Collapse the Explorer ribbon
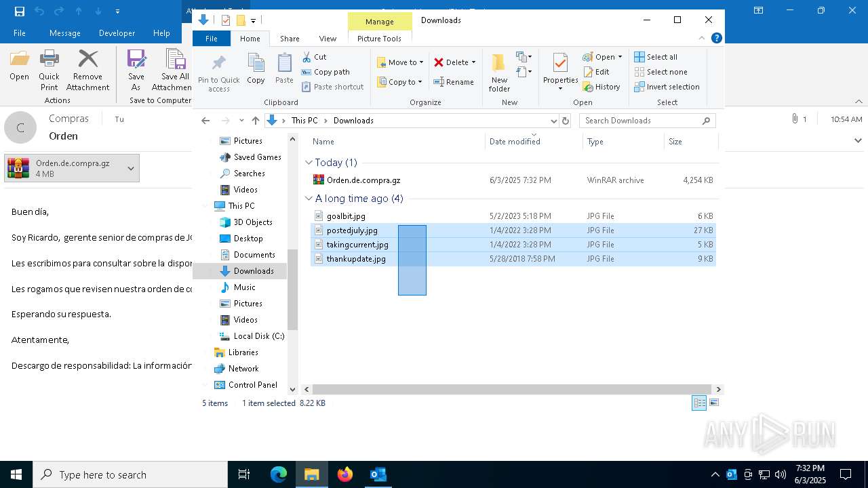Viewport: 868px width, 488px height. point(703,39)
